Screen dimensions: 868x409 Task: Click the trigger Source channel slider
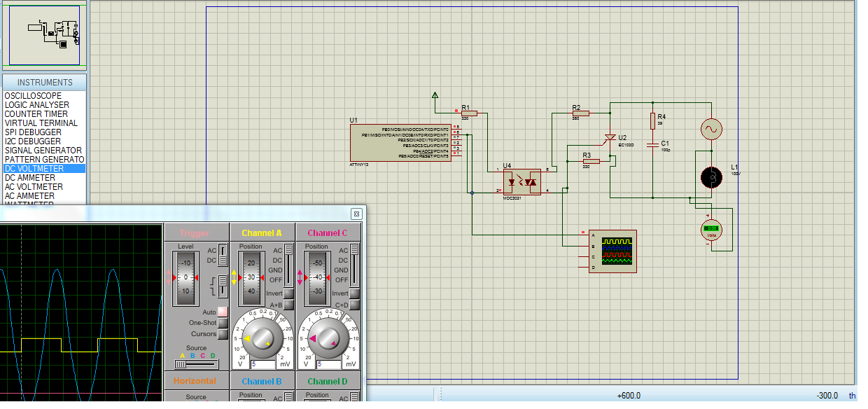(x=196, y=364)
